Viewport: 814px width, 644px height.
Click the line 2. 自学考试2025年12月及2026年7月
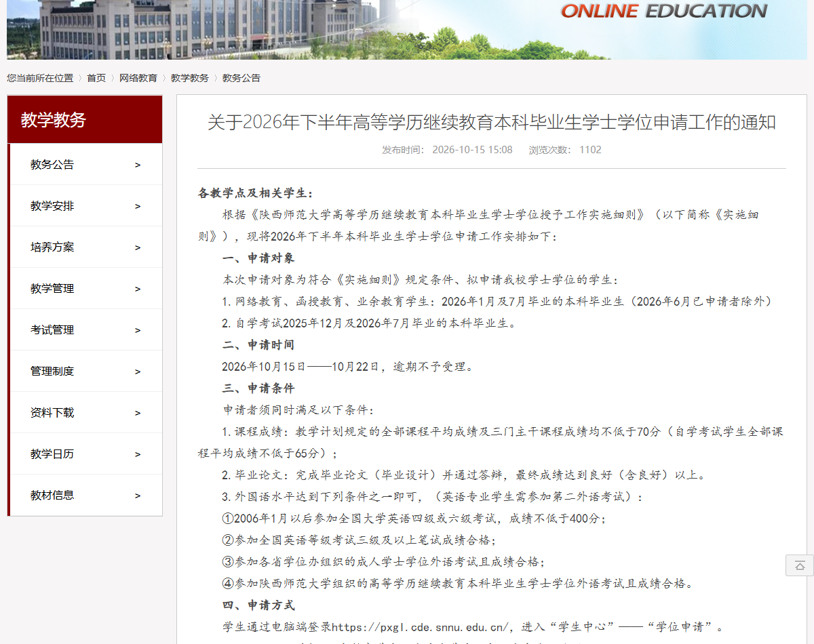pos(370,323)
